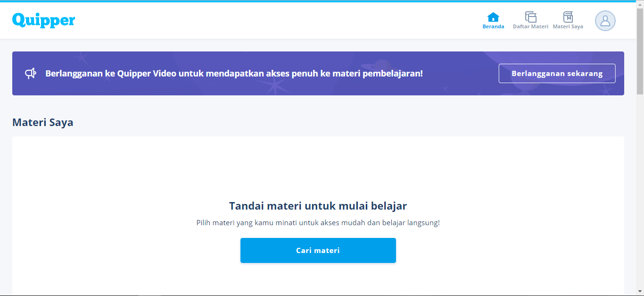Screen dimensions: 644x296
Task: Click the Beranda house icon
Action: click(x=493, y=17)
